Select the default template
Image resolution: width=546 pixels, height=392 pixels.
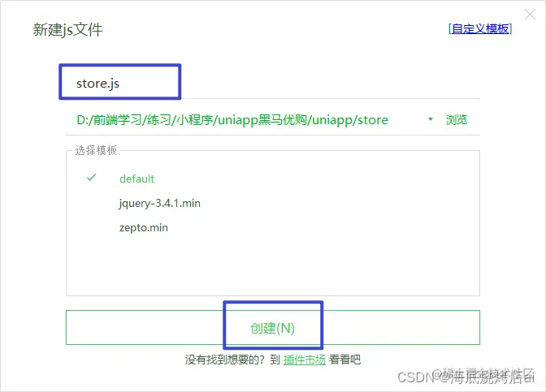click(136, 179)
